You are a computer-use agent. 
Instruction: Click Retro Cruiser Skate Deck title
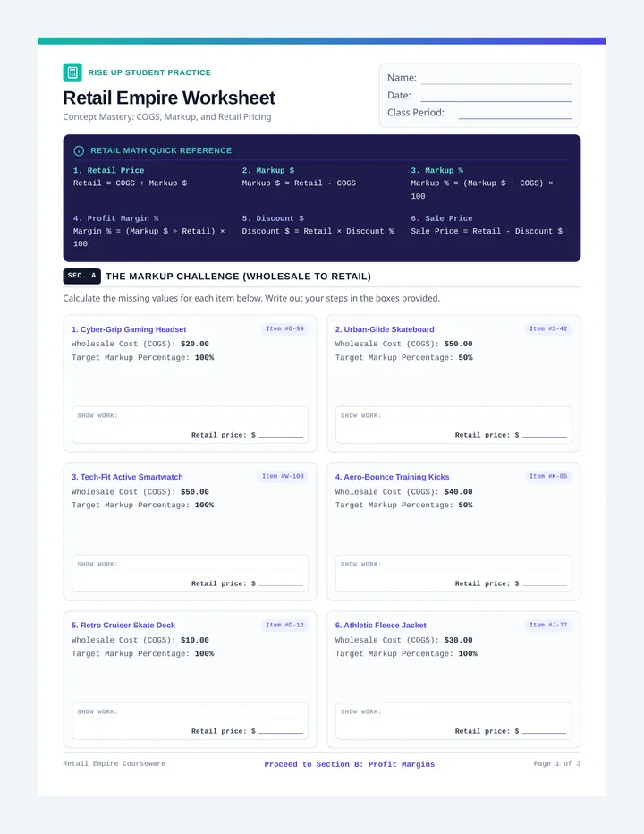pos(123,625)
